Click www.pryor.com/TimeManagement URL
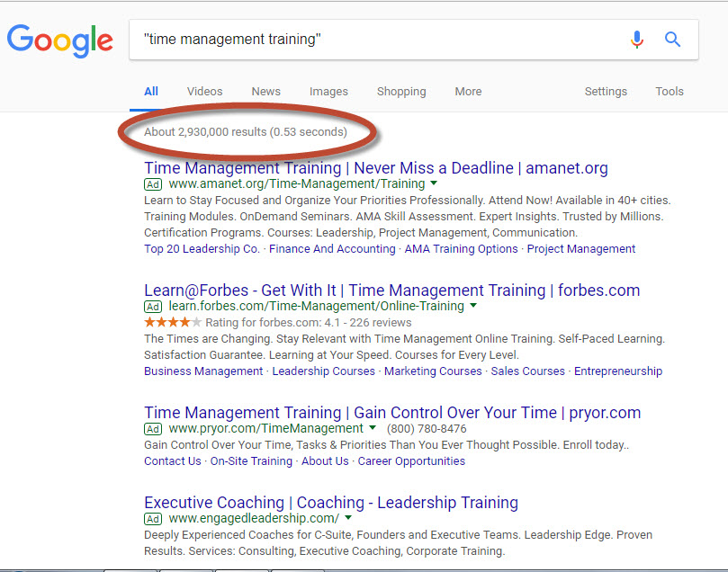Viewport: 728px width, 572px height. click(x=266, y=428)
